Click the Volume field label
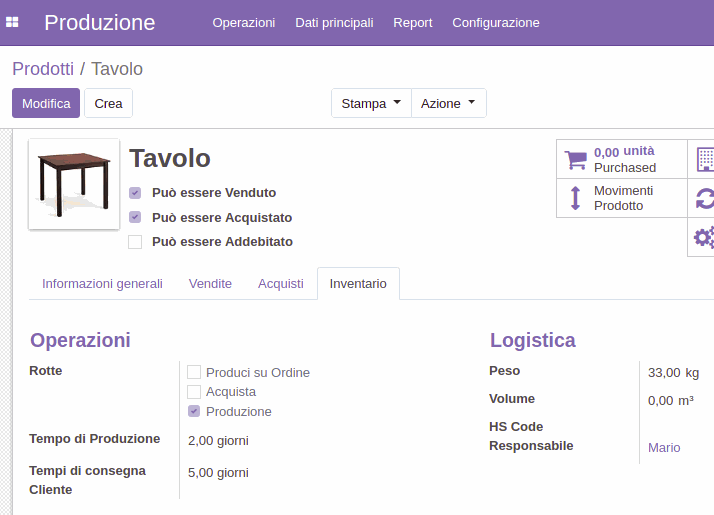Viewport: 714px width, 515px height. (x=512, y=398)
